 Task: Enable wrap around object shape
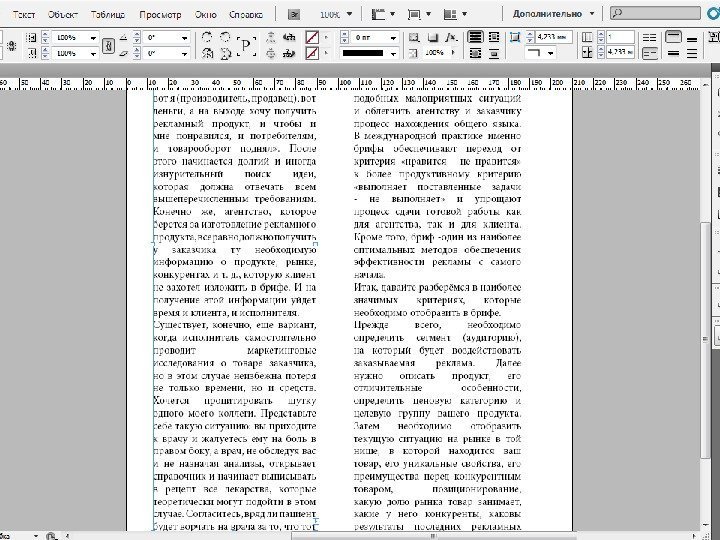tap(475, 54)
